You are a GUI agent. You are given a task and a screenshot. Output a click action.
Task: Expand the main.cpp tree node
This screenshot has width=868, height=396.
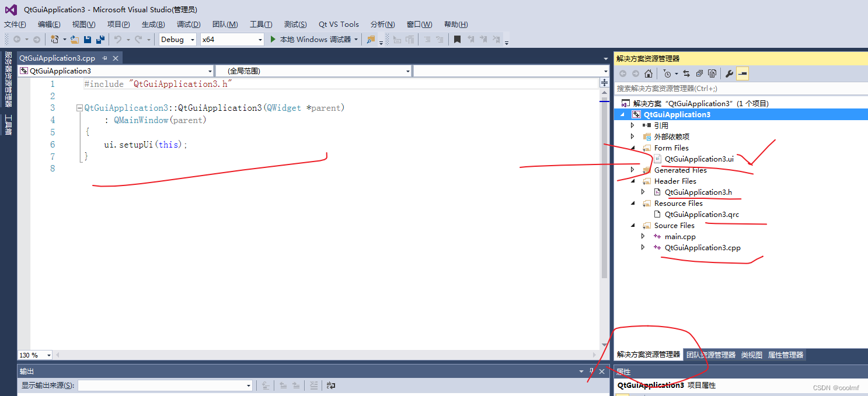tap(643, 236)
